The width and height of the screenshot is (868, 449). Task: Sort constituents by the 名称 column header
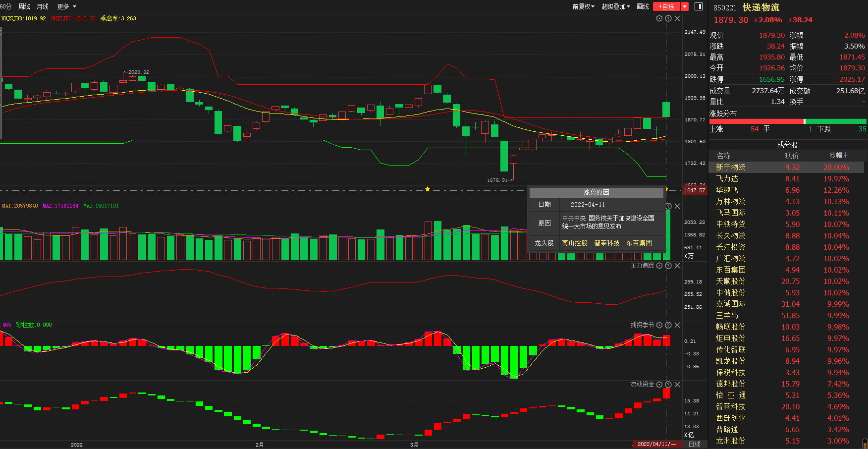point(723,156)
